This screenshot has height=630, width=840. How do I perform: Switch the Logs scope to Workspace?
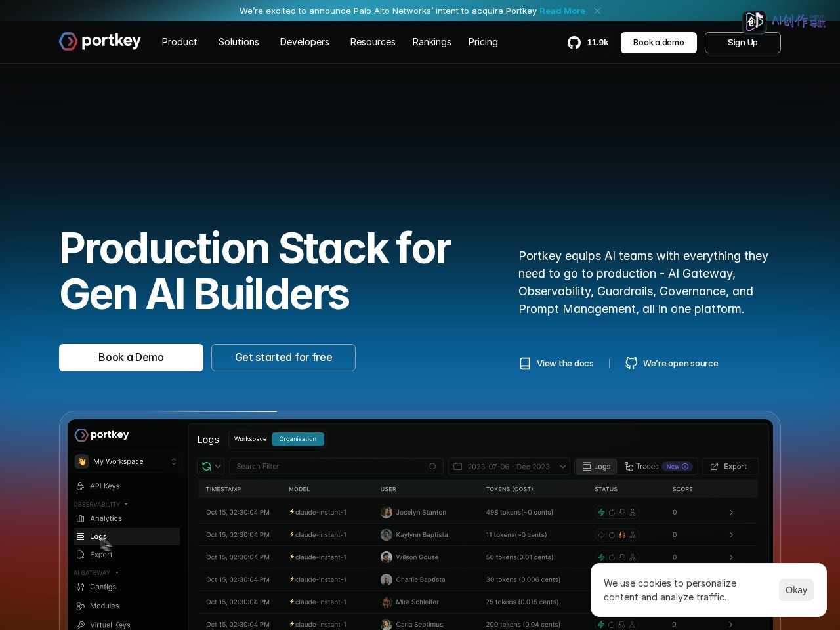pyautogui.click(x=250, y=439)
